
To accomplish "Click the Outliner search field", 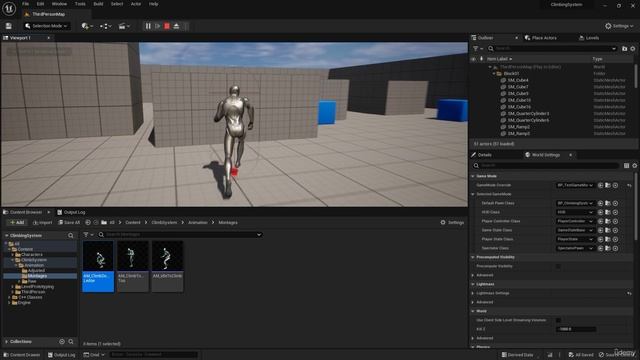I will click(553, 49).
